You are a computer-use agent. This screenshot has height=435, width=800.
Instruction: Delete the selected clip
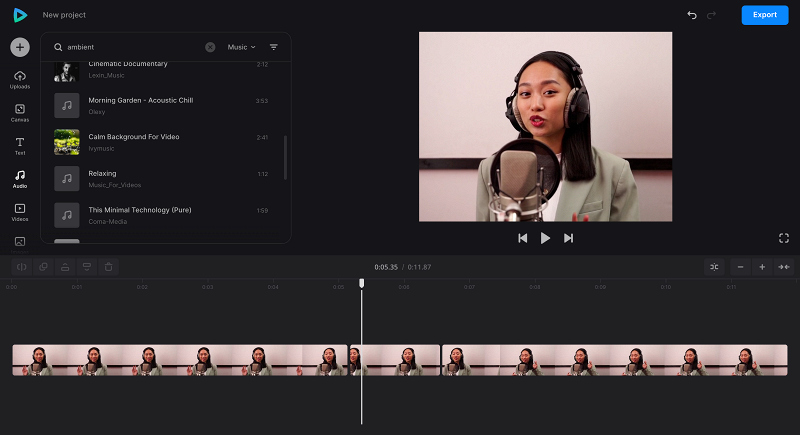(x=109, y=267)
